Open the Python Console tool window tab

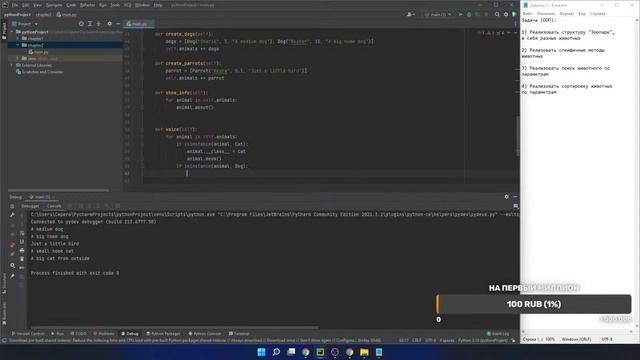pos(204,333)
